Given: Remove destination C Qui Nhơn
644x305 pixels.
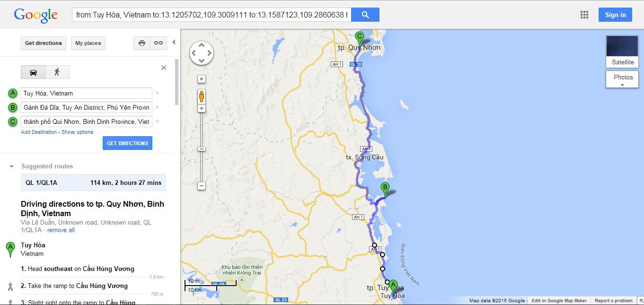Looking at the screenshot, I should [158, 122].
